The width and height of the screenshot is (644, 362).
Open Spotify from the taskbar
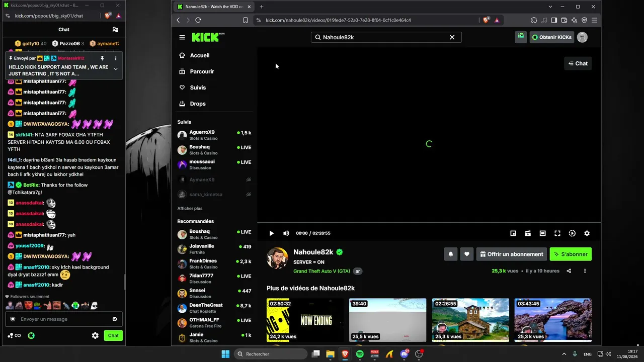click(360, 354)
